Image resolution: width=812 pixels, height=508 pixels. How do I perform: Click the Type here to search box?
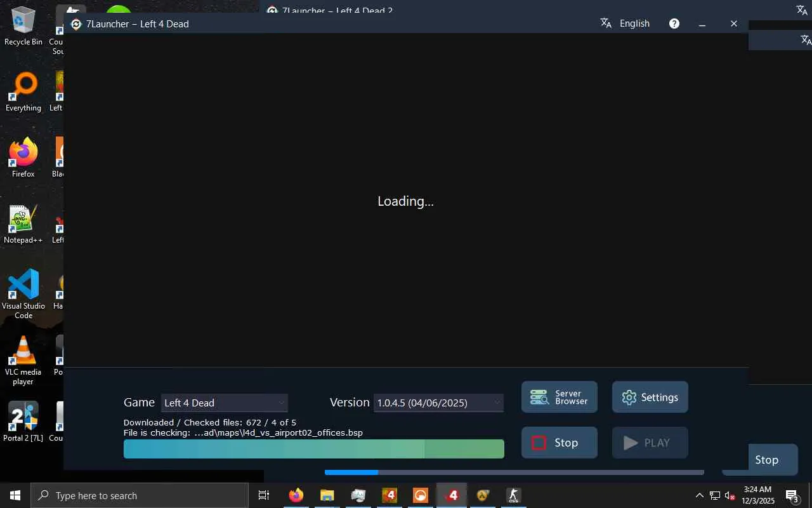click(140, 495)
